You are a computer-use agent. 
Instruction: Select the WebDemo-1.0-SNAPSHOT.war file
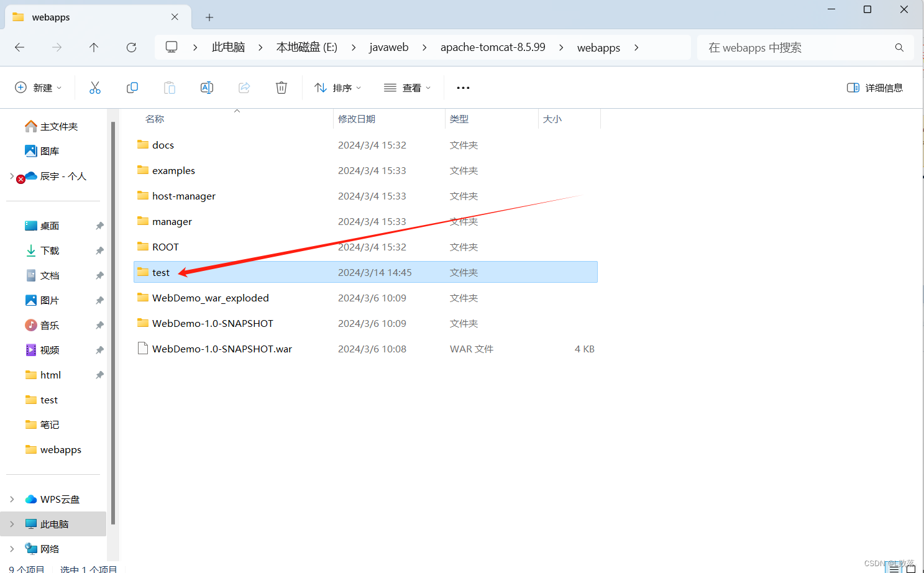pyautogui.click(x=365, y=349)
